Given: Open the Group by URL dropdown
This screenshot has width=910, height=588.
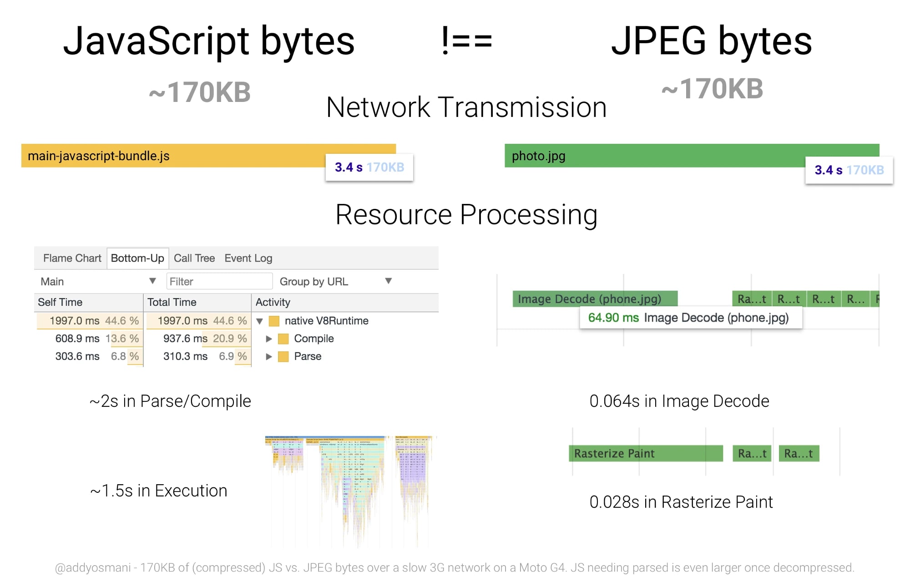Looking at the screenshot, I should (x=388, y=281).
